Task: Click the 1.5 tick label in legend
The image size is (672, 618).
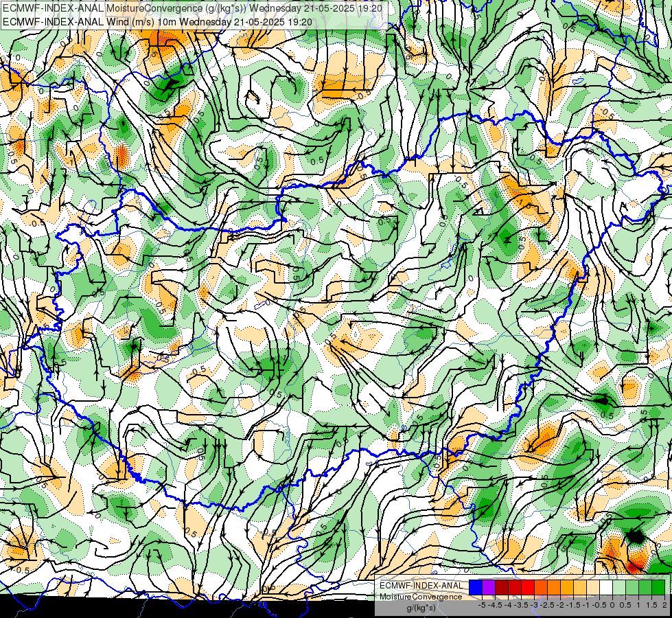Action: click(x=651, y=605)
